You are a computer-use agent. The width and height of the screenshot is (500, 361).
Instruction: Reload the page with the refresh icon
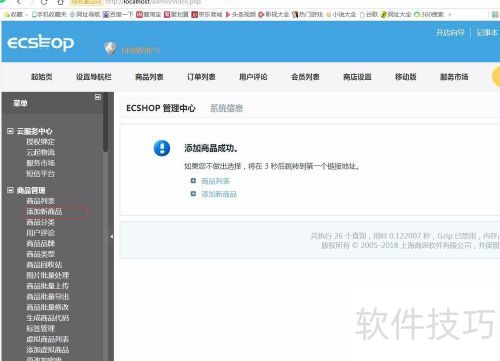tap(44, 2)
